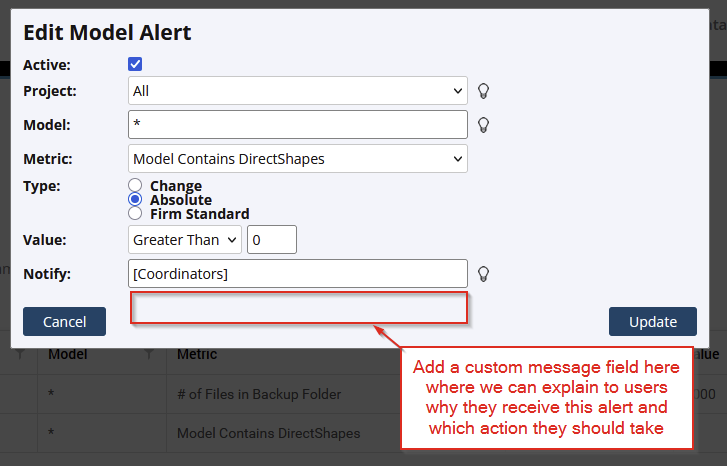The width and height of the screenshot is (727, 466).
Task: Click the Model text field containing asterisk
Action: tap(298, 125)
